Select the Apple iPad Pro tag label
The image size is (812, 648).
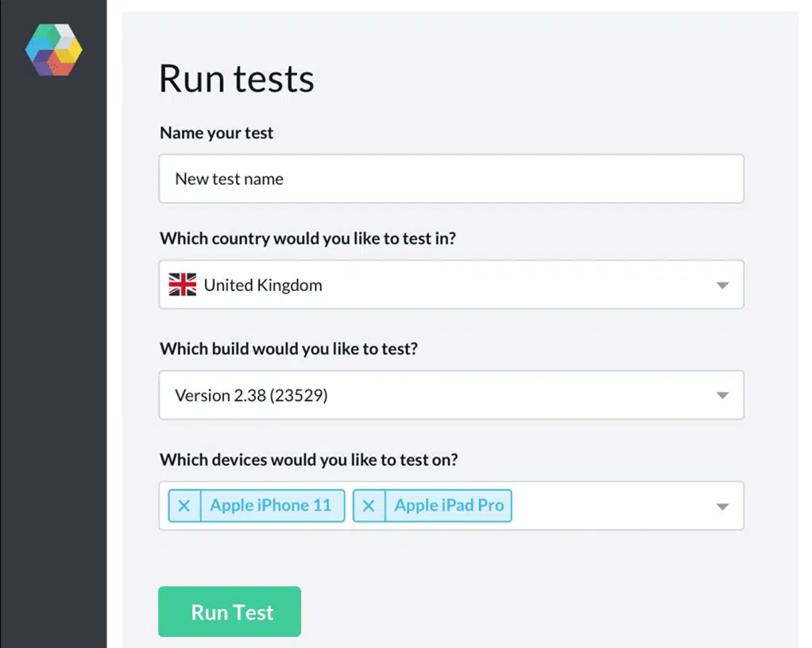coord(449,506)
